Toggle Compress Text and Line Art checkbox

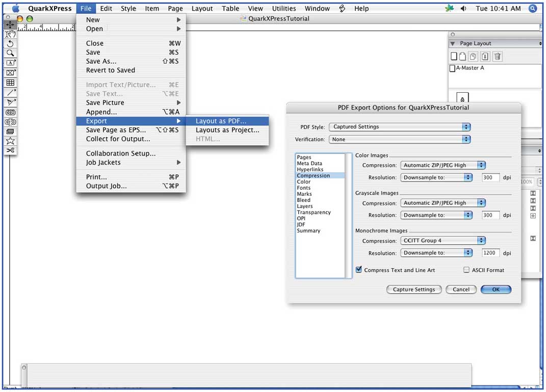point(359,270)
